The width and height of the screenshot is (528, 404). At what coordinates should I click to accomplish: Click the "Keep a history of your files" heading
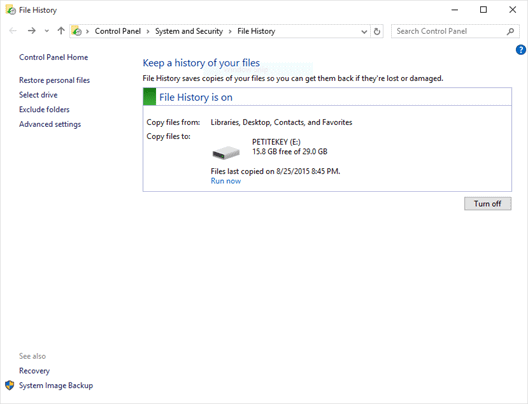click(201, 63)
